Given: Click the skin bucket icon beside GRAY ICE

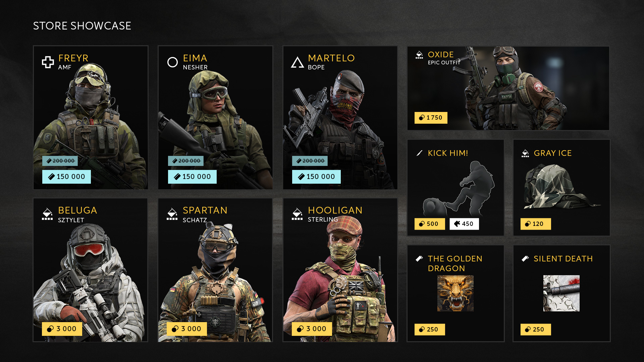Looking at the screenshot, I should 525,153.
